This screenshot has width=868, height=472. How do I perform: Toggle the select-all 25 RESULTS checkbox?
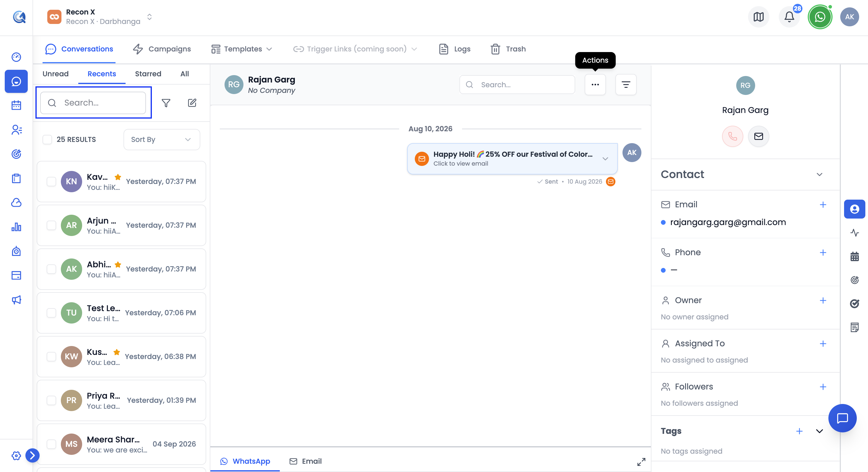[47, 139]
